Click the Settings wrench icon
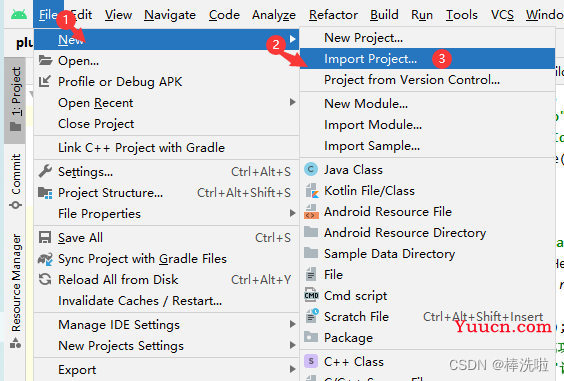This screenshot has width=564, height=381. (x=45, y=171)
